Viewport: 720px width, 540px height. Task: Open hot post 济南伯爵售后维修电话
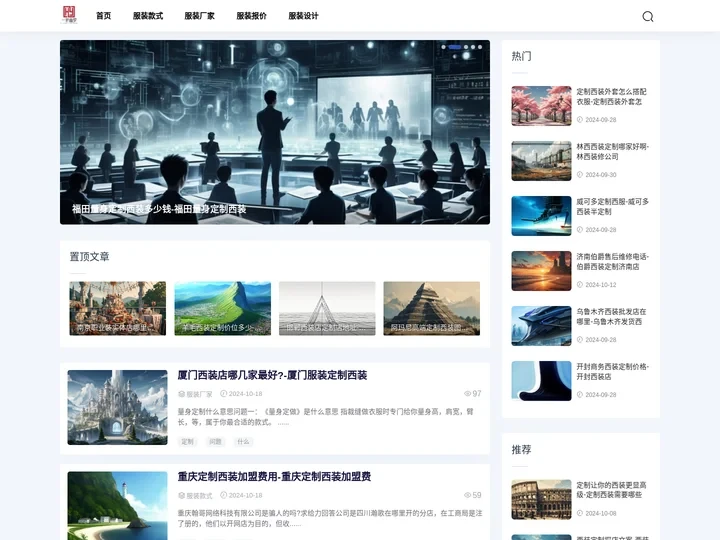tap(613, 261)
